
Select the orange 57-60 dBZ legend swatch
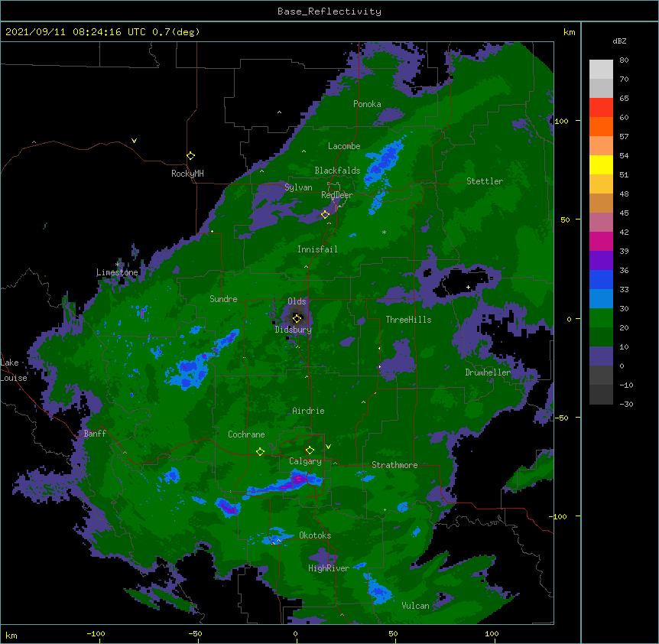[x=601, y=126]
